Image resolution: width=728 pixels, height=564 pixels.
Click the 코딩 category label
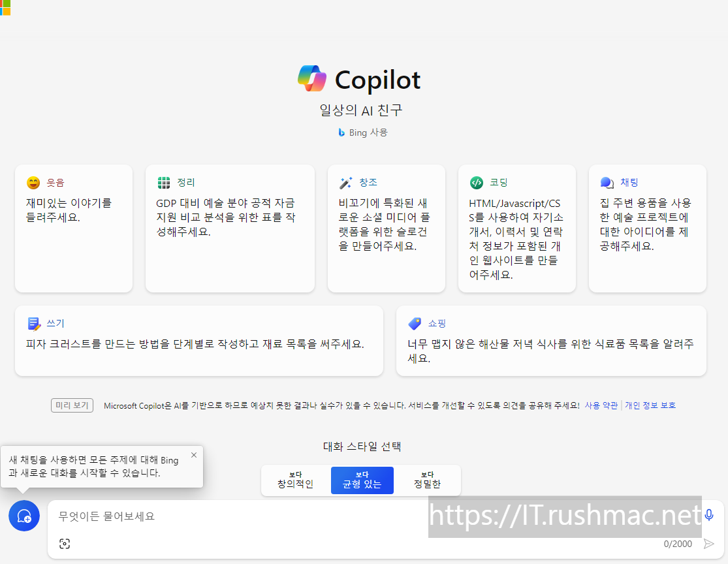click(x=499, y=182)
